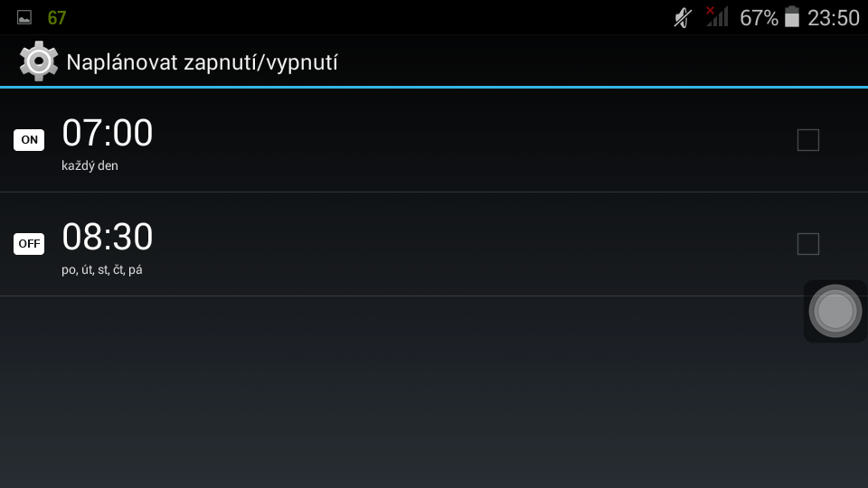This screenshot has height=488, width=868.
Task: Tap the muted sound status icon
Action: click(684, 18)
